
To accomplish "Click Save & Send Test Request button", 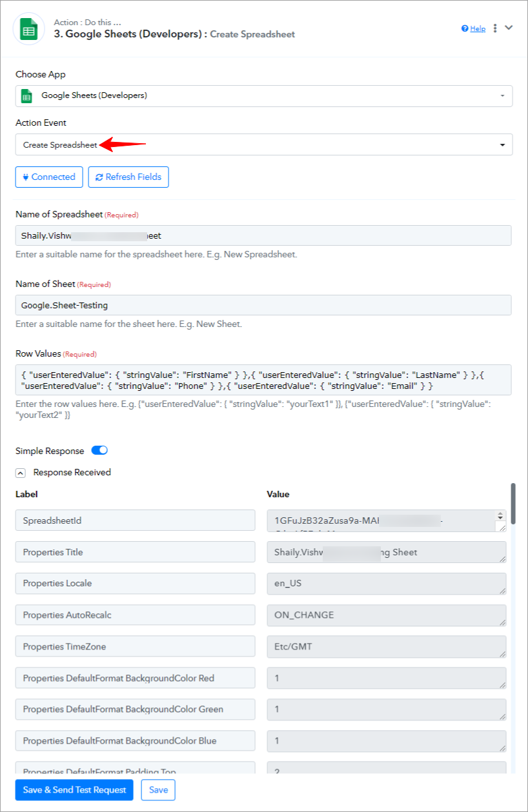I will coord(74,790).
